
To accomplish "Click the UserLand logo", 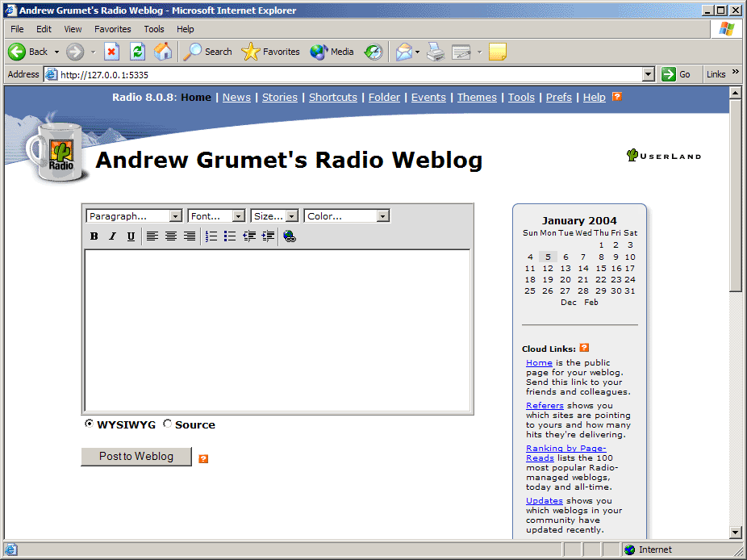I will pos(664,156).
